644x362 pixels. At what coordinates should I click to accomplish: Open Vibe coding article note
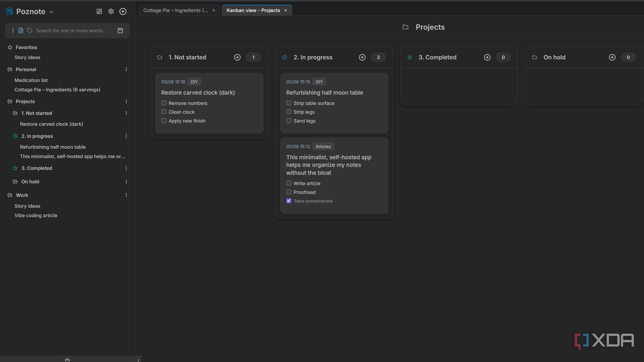[x=36, y=215]
